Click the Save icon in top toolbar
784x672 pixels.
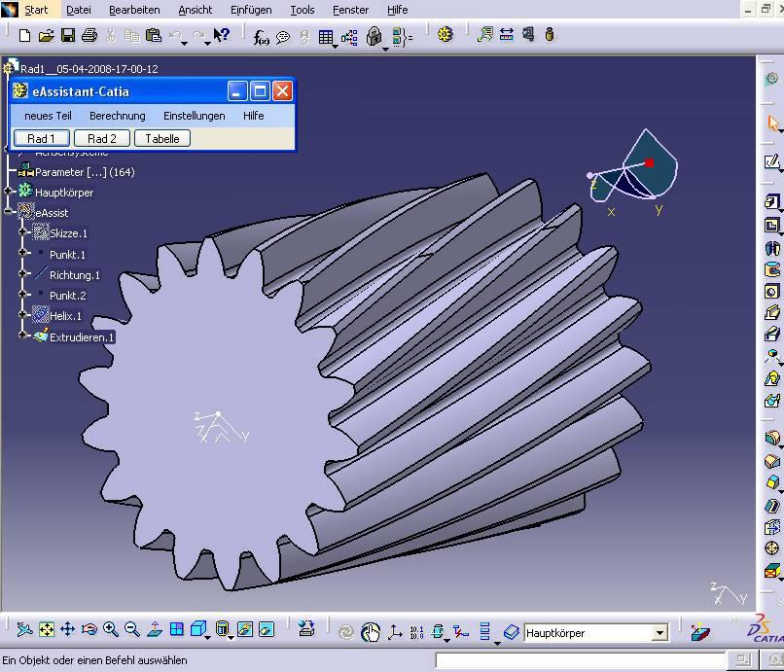tap(68, 36)
